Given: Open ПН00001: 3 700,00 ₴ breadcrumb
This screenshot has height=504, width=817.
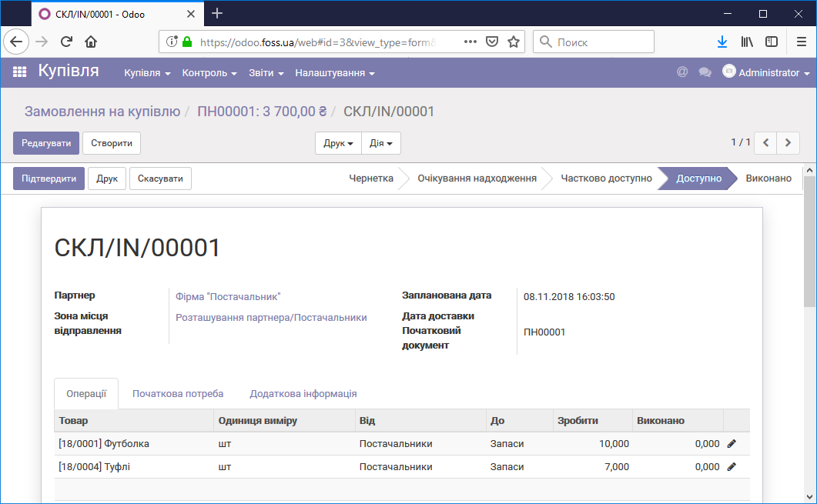Looking at the screenshot, I should (262, 112).
